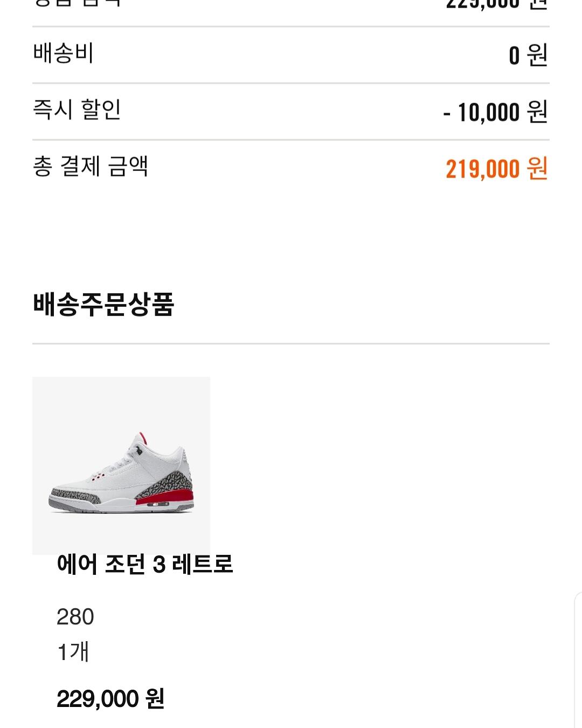This screenshot has width=582, height=728.
Task: Select the shoe size 280 text
Action: tap(75, 617)
